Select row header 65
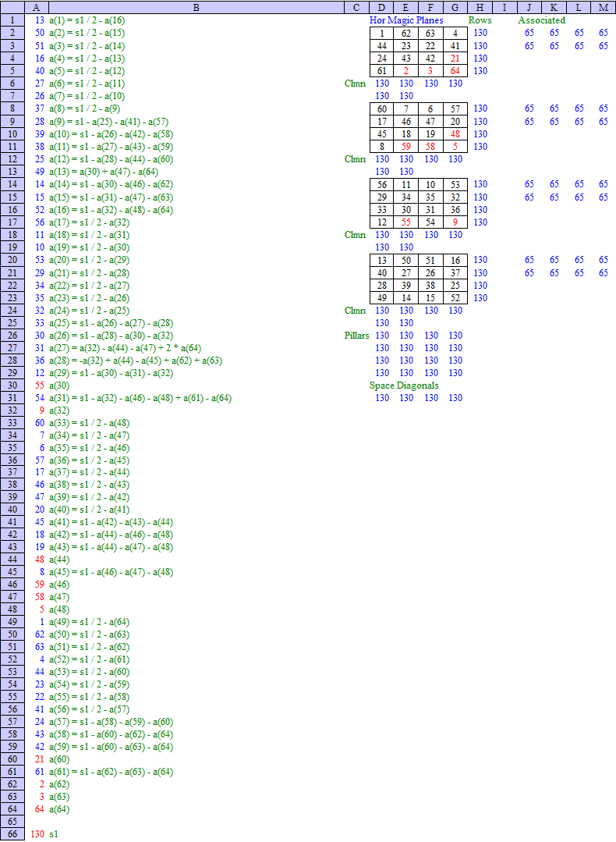Image resolution: width=616 pixels, height=842 pixels. 12,822
